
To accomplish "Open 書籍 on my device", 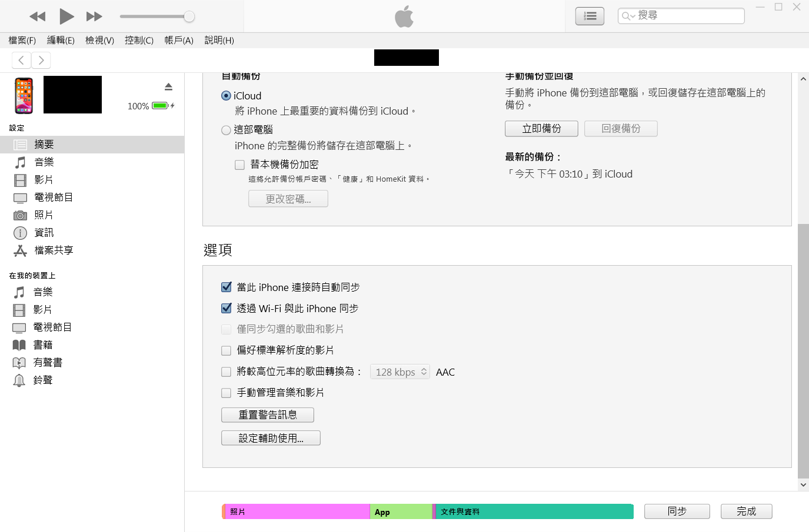I will 92,345.
